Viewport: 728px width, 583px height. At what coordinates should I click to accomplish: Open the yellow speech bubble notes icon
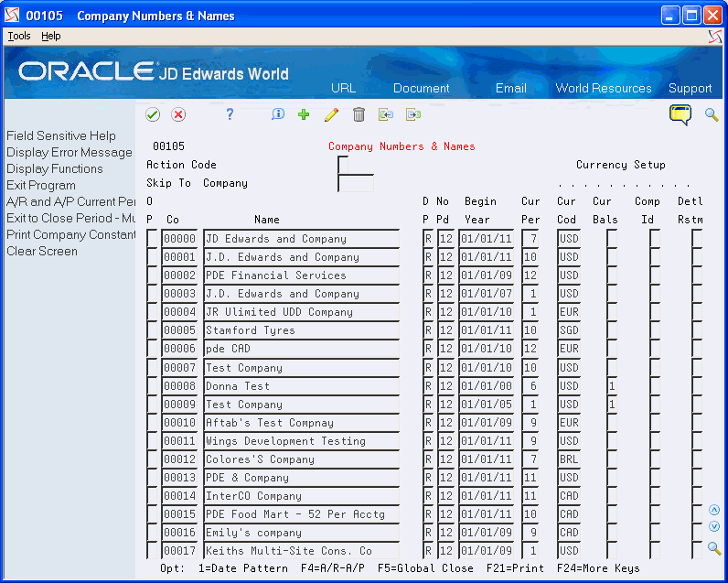tap(680, 114)
